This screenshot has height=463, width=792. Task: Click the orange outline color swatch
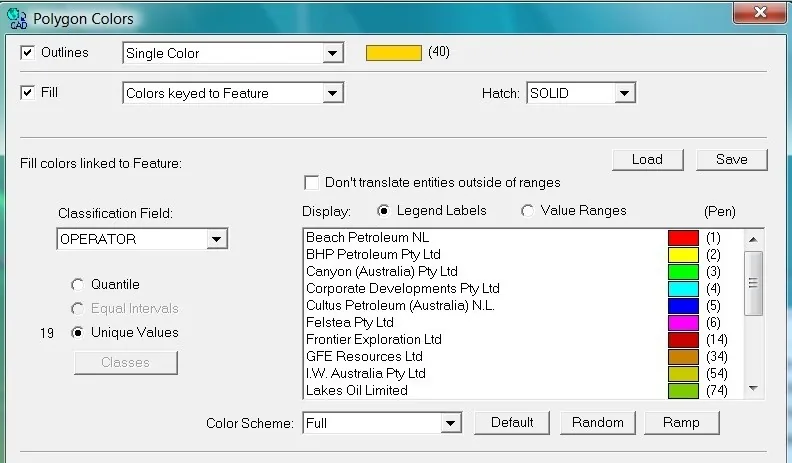394,53
